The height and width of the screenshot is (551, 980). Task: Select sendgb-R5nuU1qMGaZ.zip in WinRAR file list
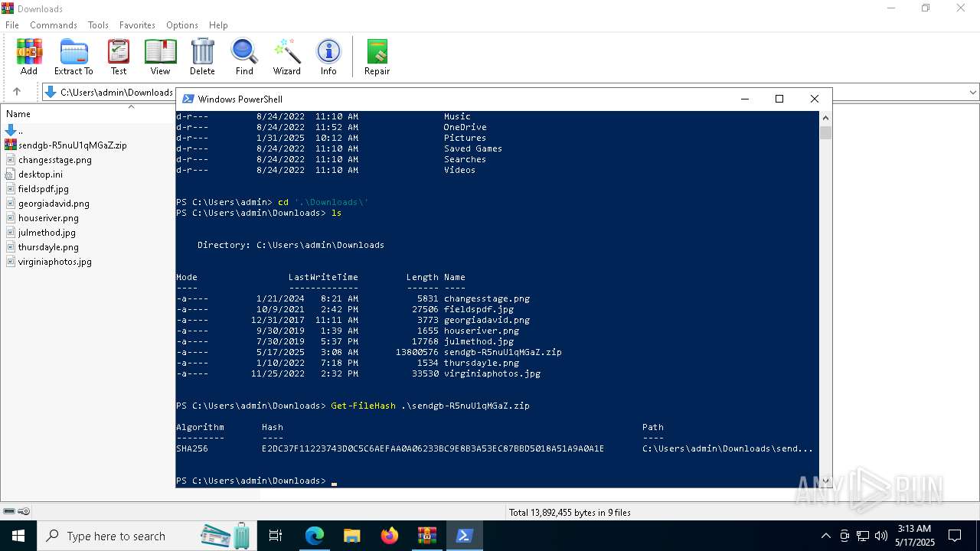tap(72, 145)
